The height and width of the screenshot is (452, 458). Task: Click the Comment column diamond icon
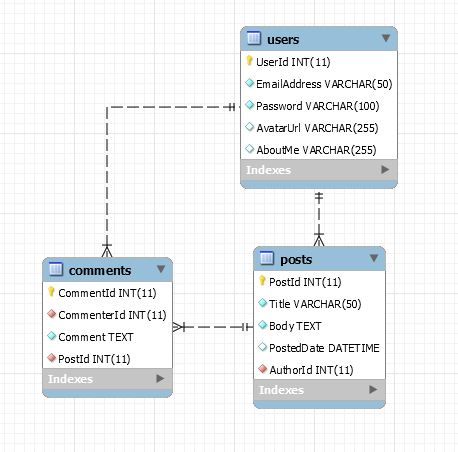[52, 336]
